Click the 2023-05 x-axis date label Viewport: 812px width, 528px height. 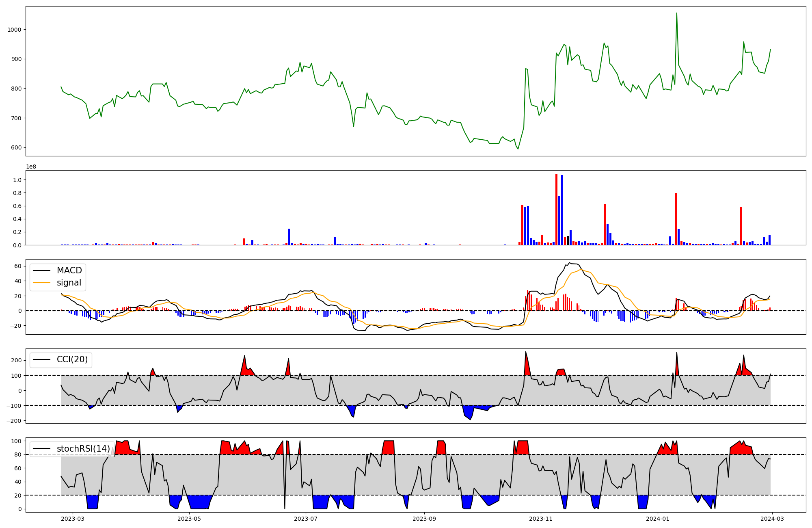(189, 519)
